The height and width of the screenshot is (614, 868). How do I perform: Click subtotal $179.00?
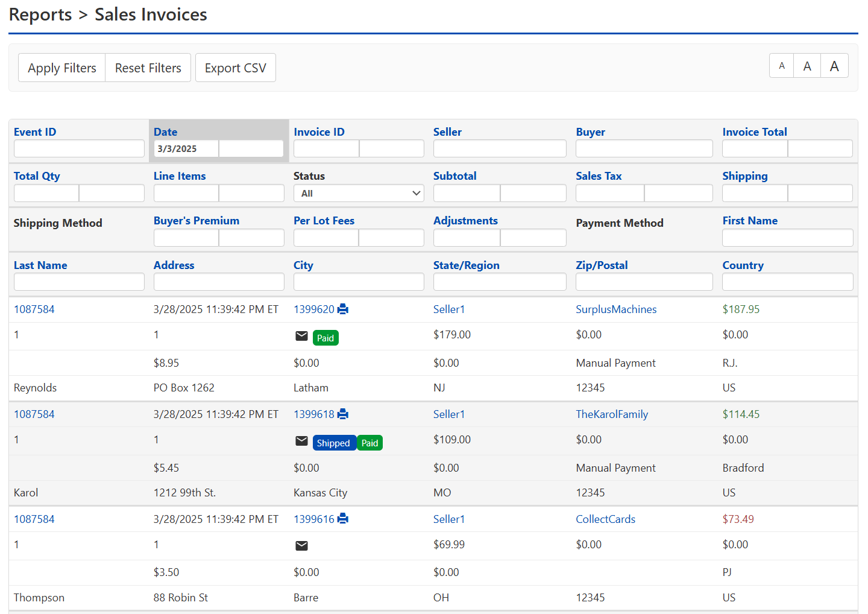(452, 335)
